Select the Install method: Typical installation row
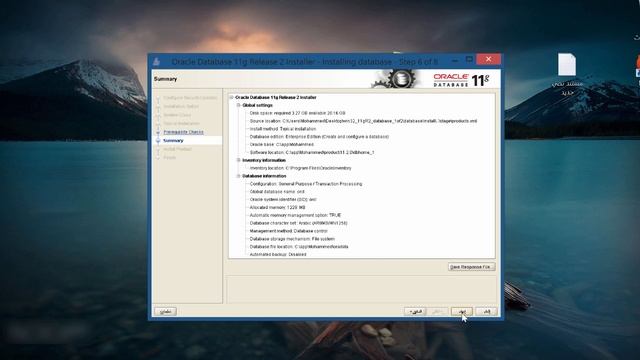The height and width of the screenshot is (360, 640). pyautogui.click(x=283, y=129)
